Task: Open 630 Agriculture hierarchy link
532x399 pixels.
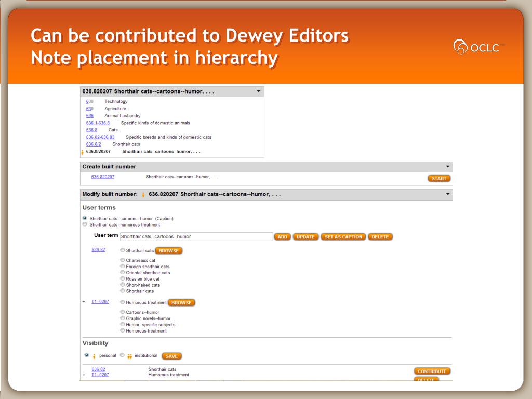Action: click(89, 109)
